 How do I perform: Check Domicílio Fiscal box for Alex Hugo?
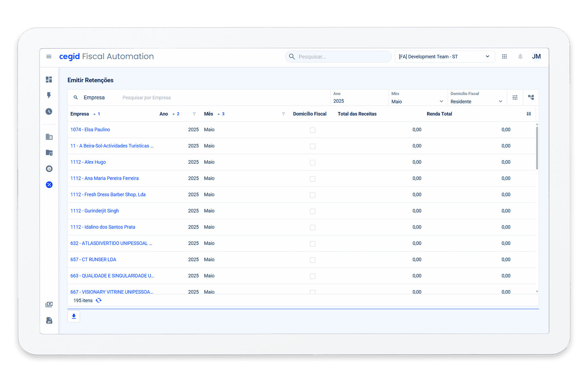point(312,162)
